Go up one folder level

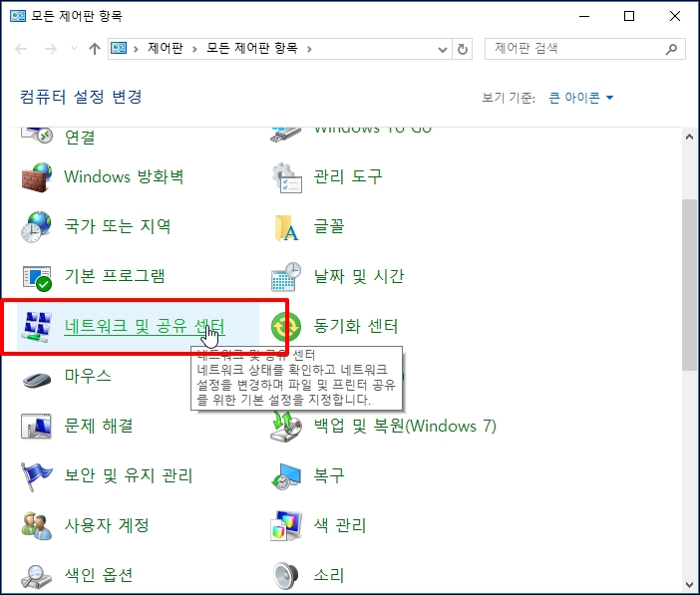[94, 48]
